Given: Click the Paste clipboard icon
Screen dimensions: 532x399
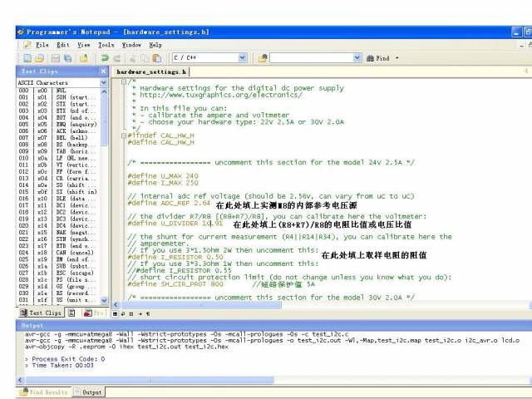Looking at the screenshot, I should (158, 58).
